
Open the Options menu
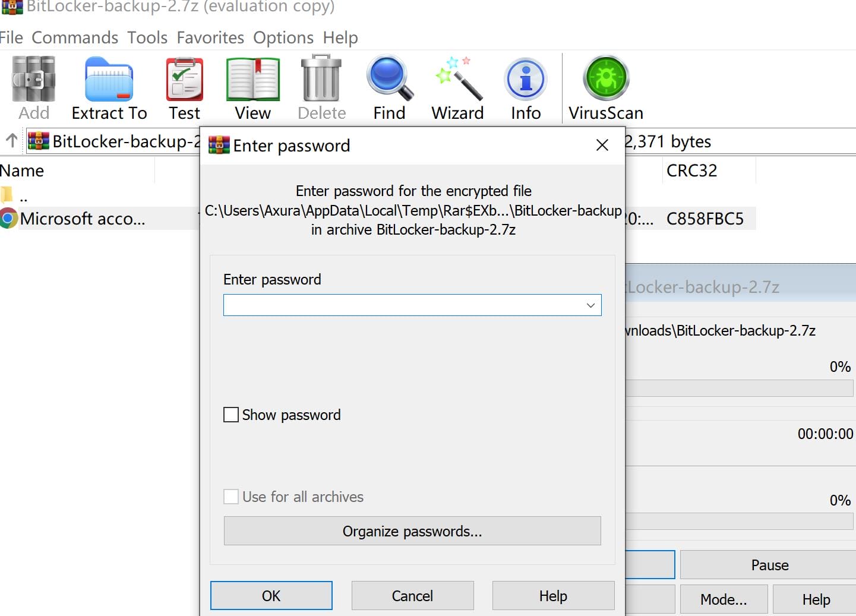click(283, 37)
